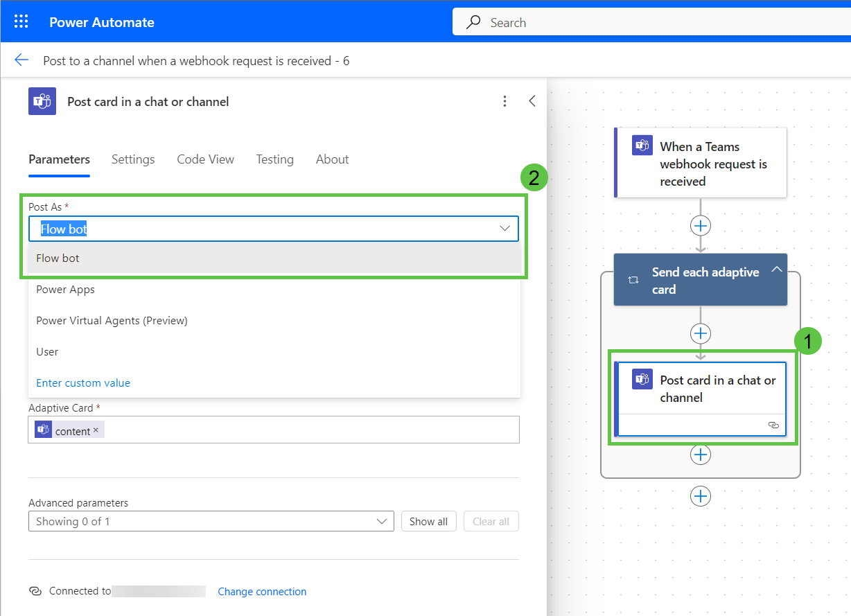Select the webhook trigger card

point(701,164)
